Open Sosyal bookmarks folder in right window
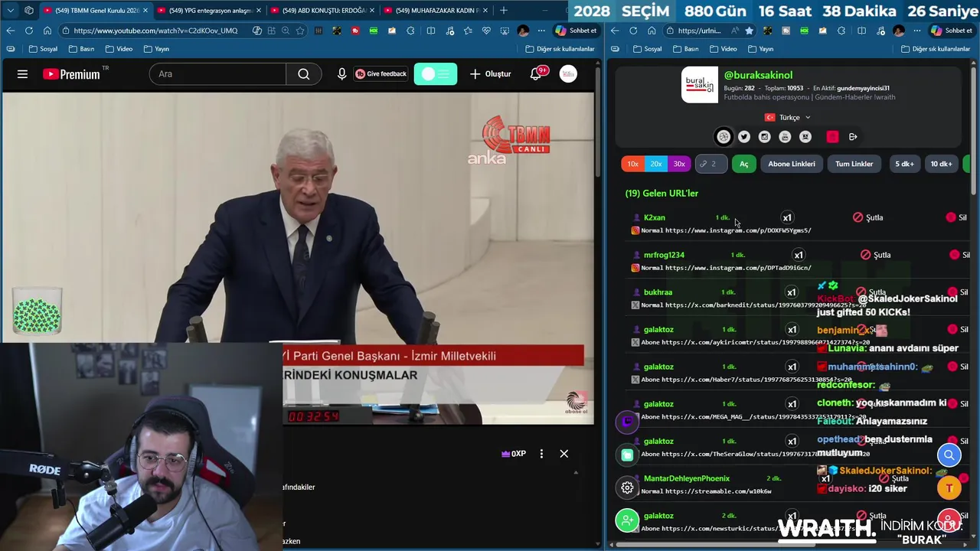This screenshot has height=551, width=980. tap(648, 49)
